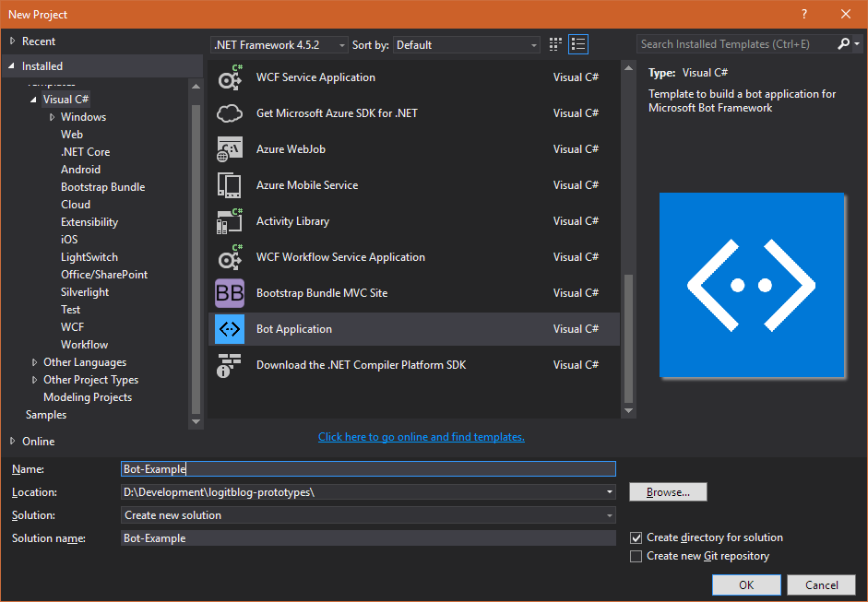Click the Cancel button

(822, 584)
